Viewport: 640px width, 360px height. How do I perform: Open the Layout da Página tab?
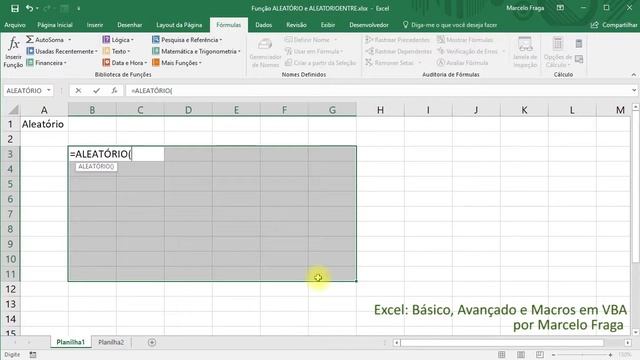(x=179, y=25)
